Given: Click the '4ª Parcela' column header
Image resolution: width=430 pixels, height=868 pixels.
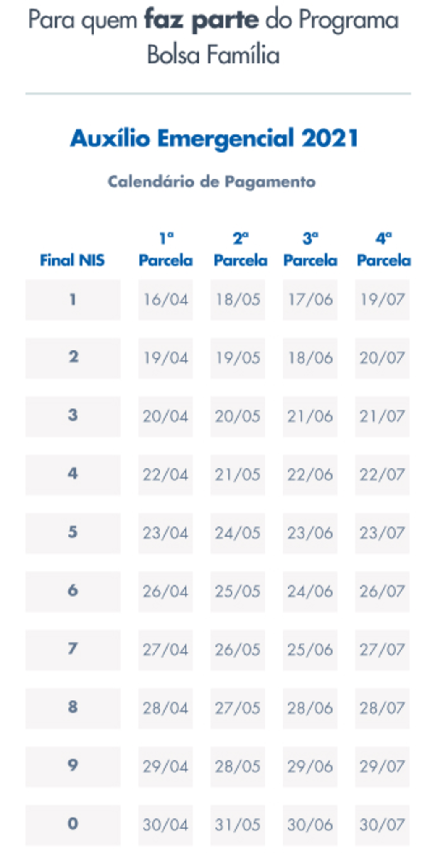Looking at the screenshot, I should 383,250.
